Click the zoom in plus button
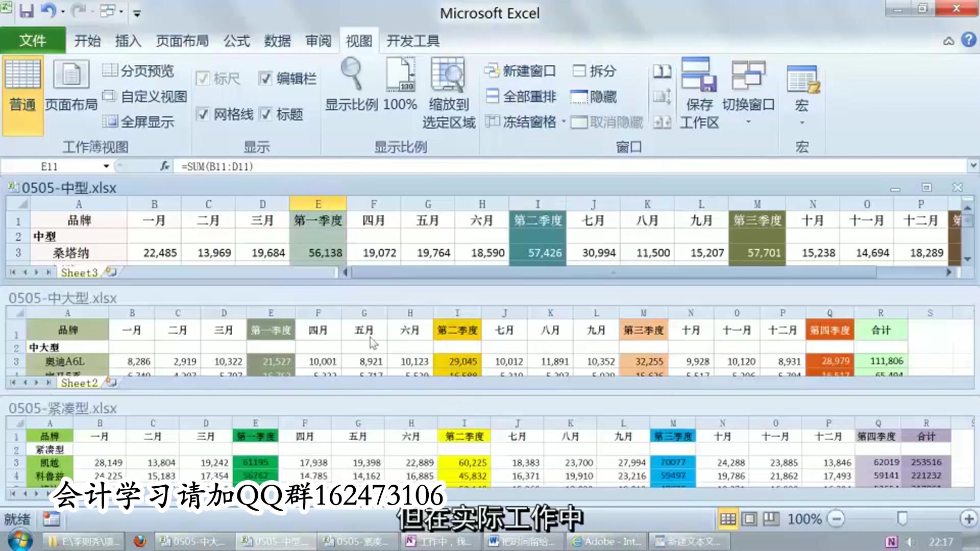 point(968,519)
